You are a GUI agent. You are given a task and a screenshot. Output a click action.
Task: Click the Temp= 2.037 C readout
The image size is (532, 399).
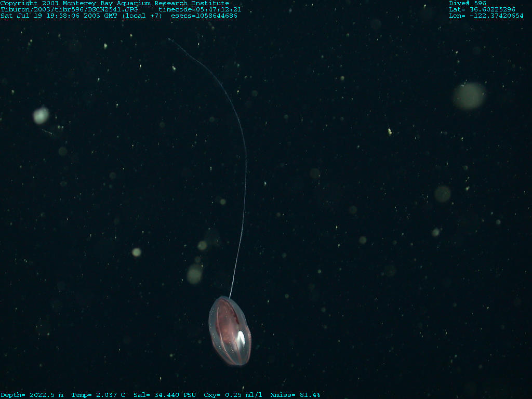pyautogui.click(x=98, y=395)
